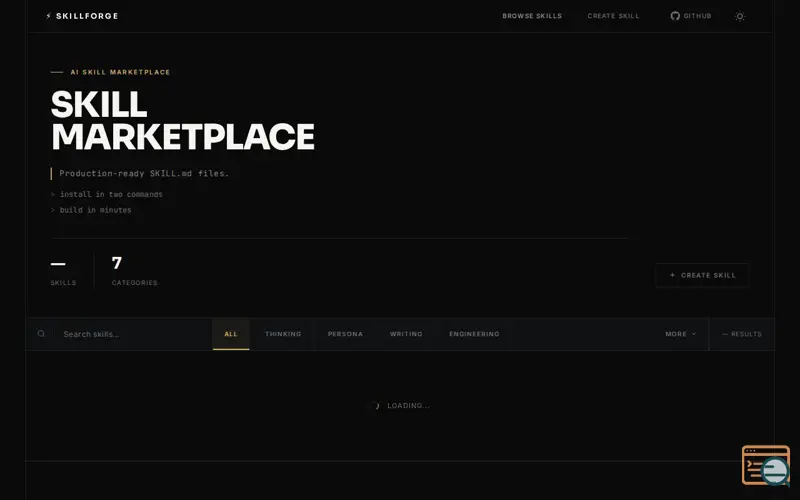Viewport: 800px width, 500px height.
Task: Go to Create Skill nav link
Action: (613, 16)
